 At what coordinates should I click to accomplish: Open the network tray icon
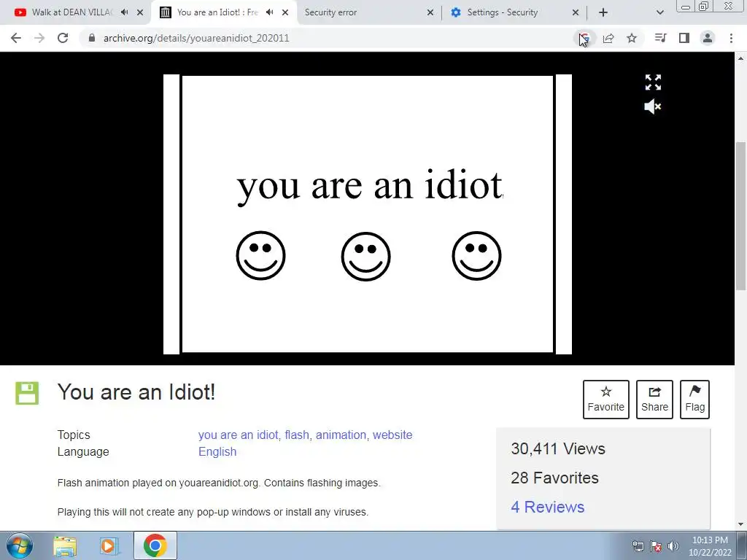coord(638,546)
